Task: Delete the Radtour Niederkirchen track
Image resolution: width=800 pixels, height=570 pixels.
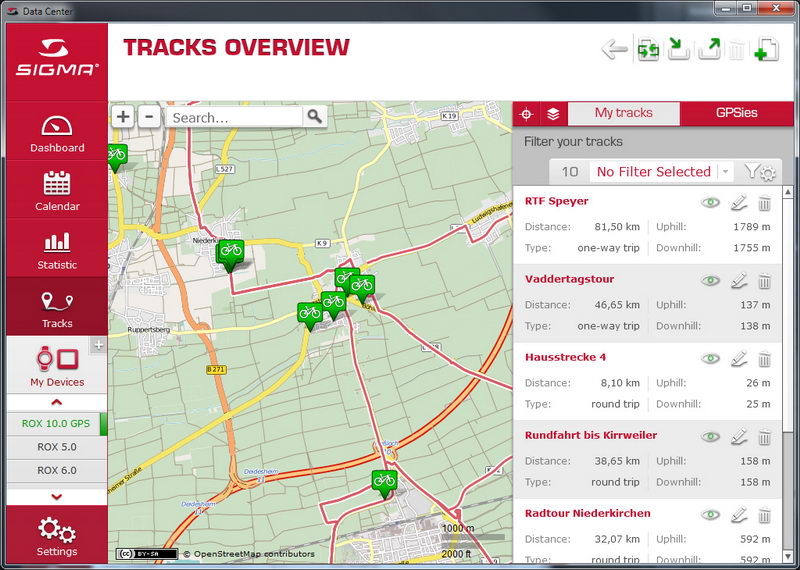Action: pyautogui.click(x=764, y=515)
